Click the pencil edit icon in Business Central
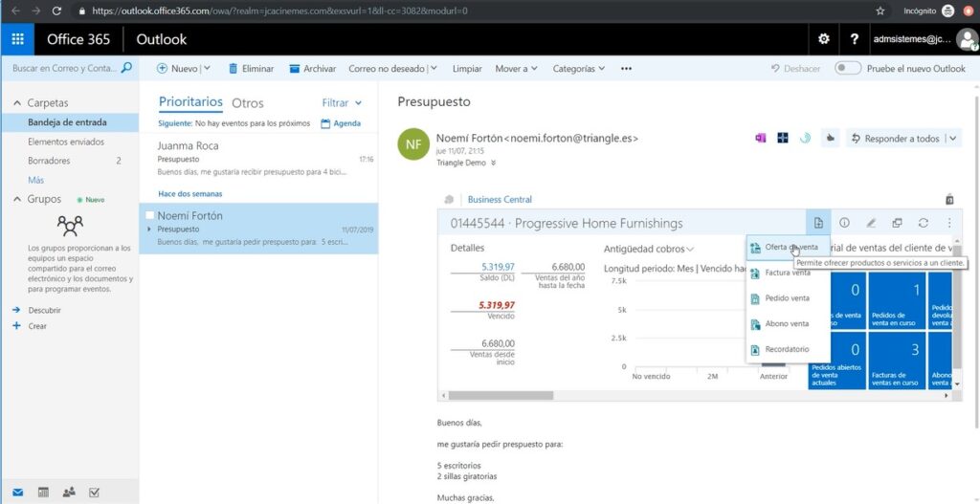980x504 pixels. click(871, 223)
